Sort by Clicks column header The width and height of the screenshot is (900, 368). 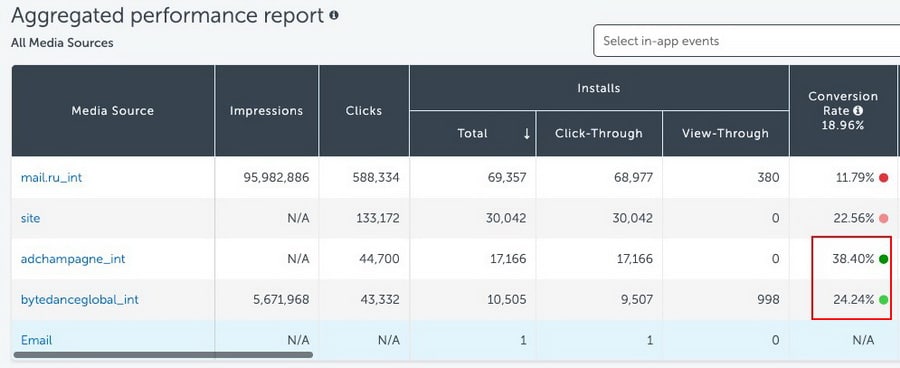364,111
